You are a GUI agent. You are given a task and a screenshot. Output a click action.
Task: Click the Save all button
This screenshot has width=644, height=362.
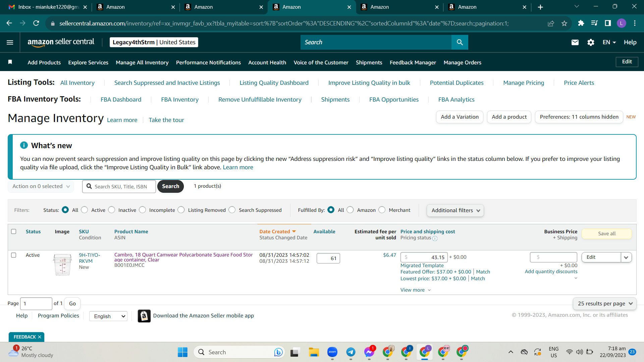click(x=607, y=234)
